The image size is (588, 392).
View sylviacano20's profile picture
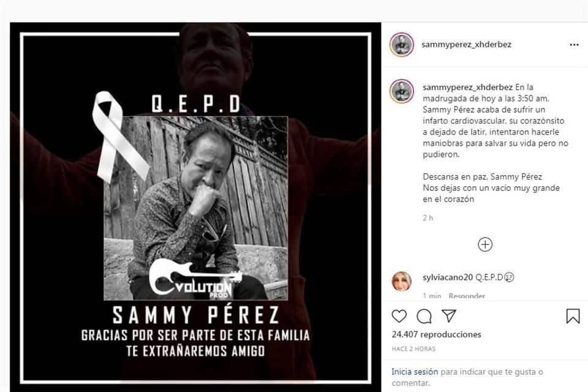(402, 281)
